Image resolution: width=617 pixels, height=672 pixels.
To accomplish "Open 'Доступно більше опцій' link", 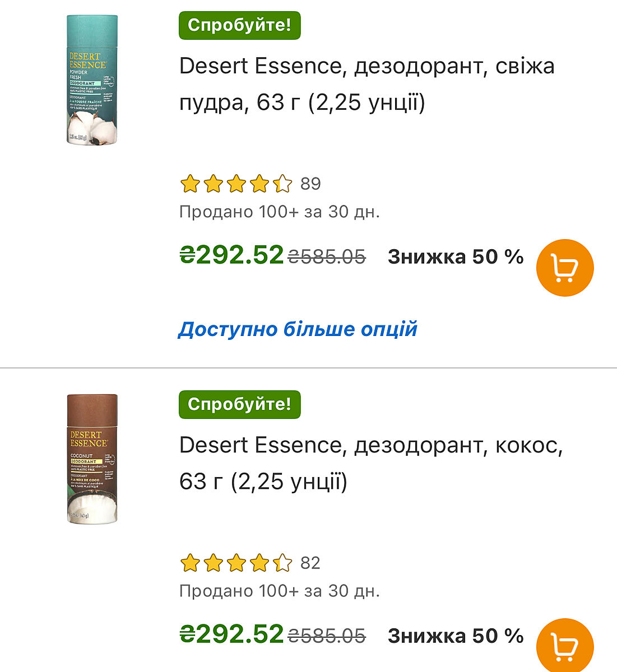I will (298, 329).
